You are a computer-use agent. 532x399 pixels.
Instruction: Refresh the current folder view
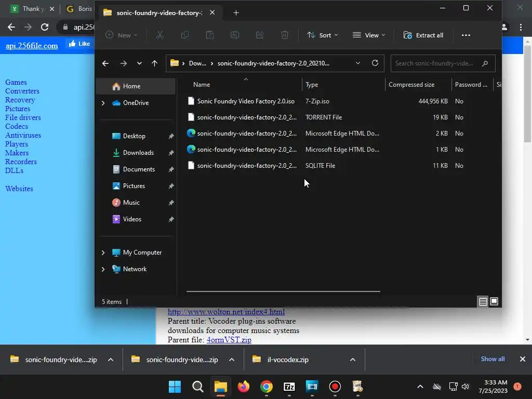(375, 63)
